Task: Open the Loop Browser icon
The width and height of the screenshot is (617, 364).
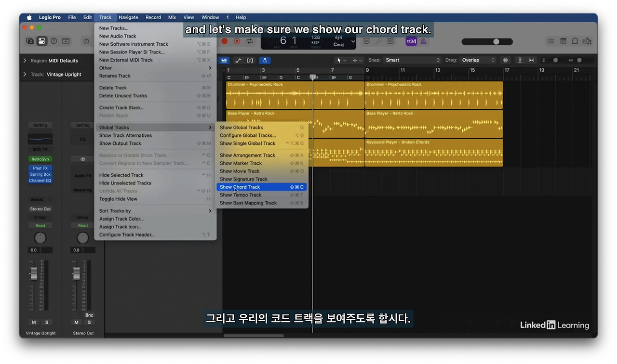Action: pos(575,41)
